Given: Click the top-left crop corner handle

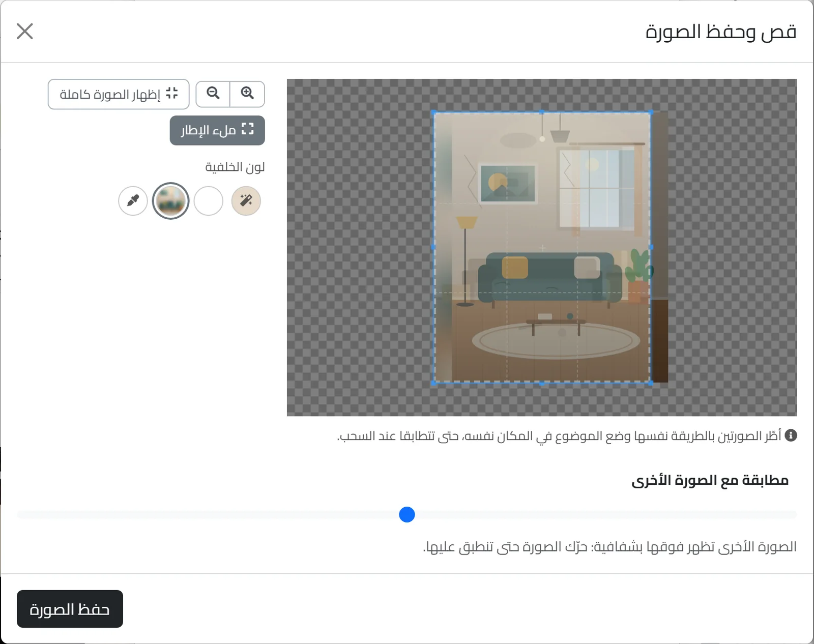Looking at the screenshot, I should click(434, 112).
